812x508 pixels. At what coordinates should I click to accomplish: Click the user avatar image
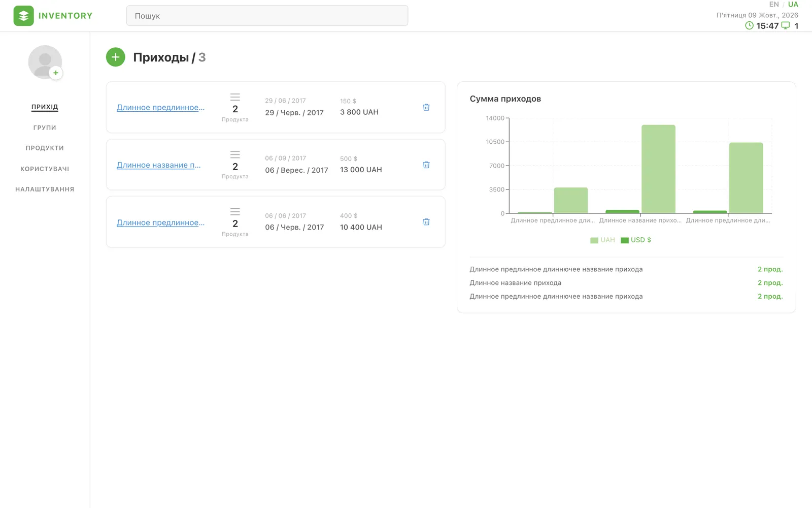[x=45, y=62]
